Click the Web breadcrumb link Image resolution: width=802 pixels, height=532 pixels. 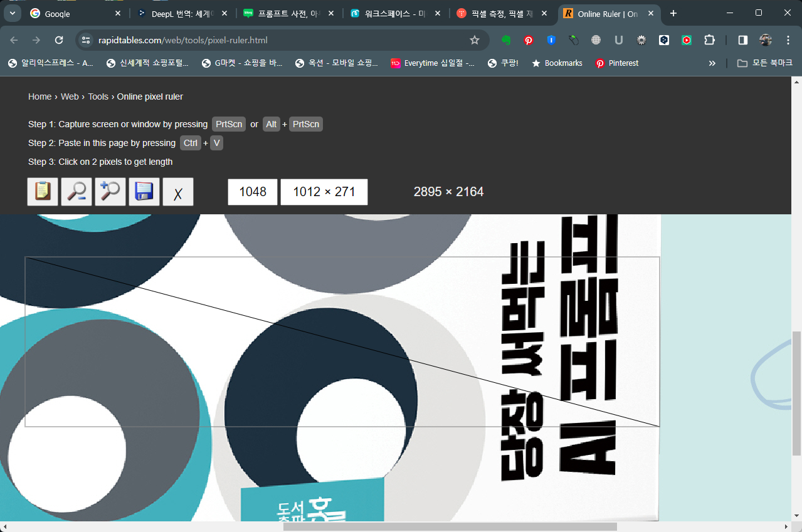(x=70, y=96)
